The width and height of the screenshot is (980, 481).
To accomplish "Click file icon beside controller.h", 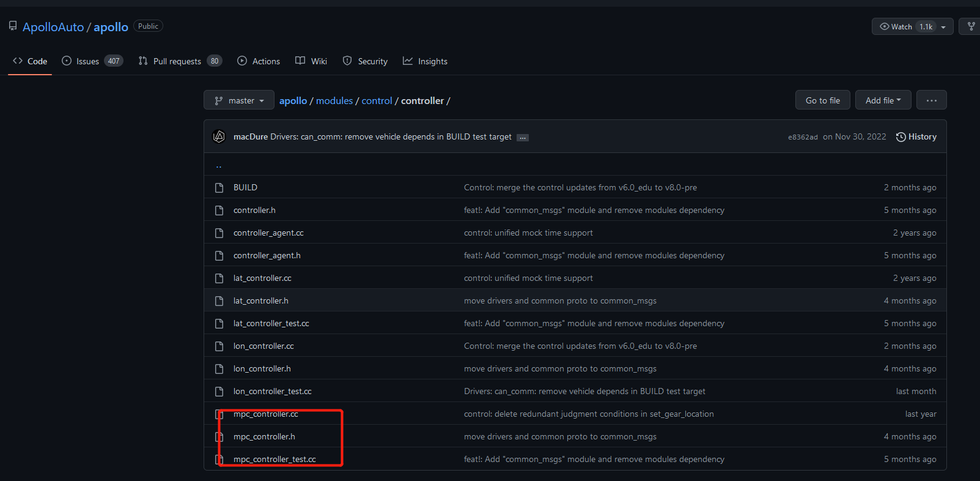I will pyautogui.click(x=219, y=210).
